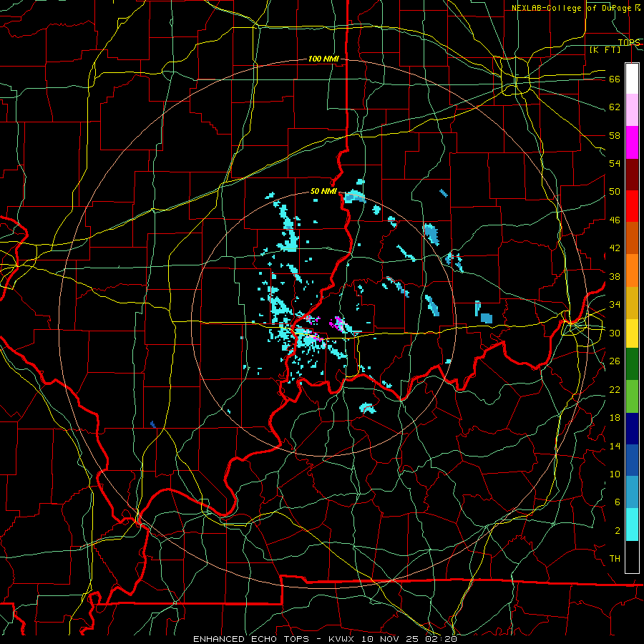This screenshot has width=644, height=644.
Task: Click the dark red legend swatch
Action: [x=632, y=174]
